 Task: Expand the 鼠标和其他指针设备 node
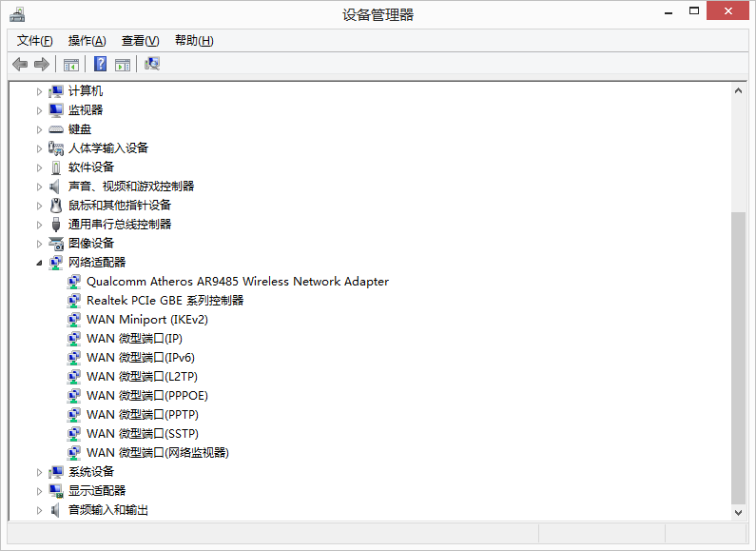[39, 206]
